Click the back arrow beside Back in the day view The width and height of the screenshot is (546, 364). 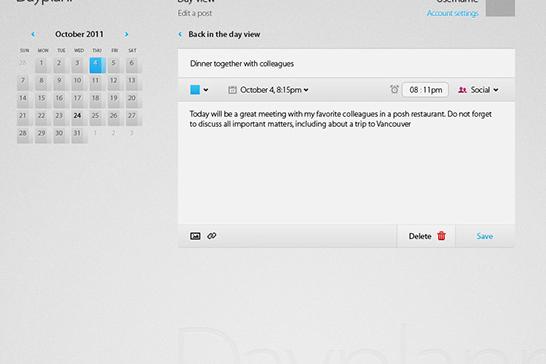pyautogui.click(x=180, y=34)
